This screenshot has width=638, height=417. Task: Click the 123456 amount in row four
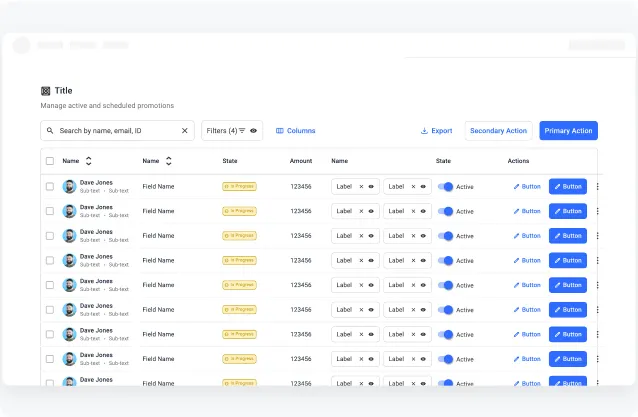(301, 260)
